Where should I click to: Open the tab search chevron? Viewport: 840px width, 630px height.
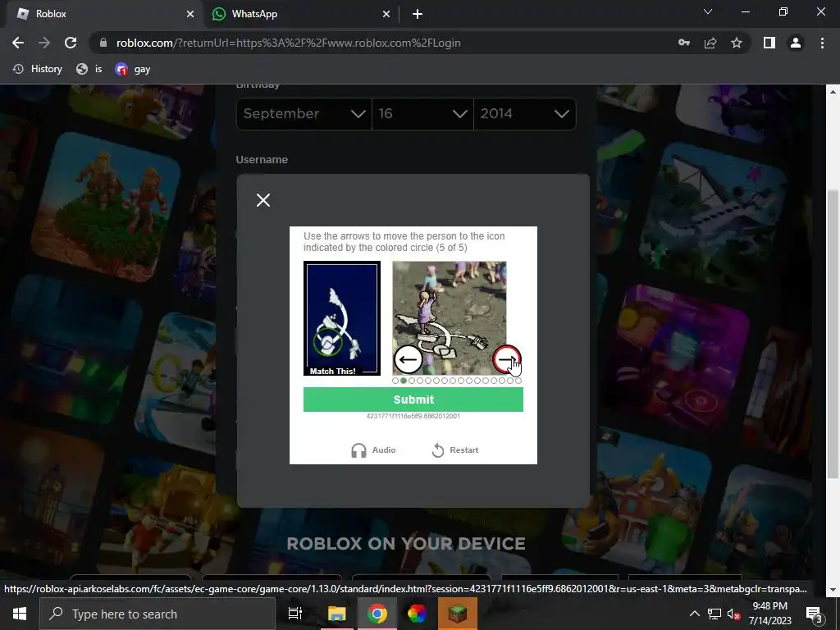tap(708, 11)
